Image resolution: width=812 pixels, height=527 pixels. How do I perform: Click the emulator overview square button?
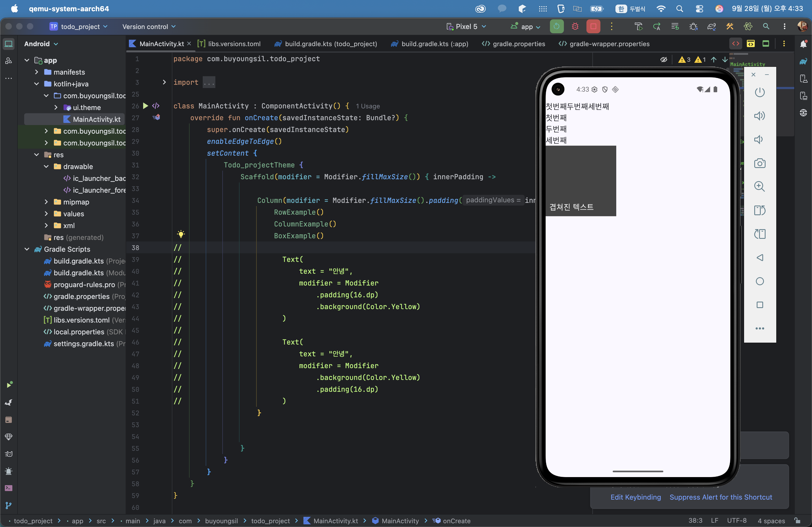[759, 305]
